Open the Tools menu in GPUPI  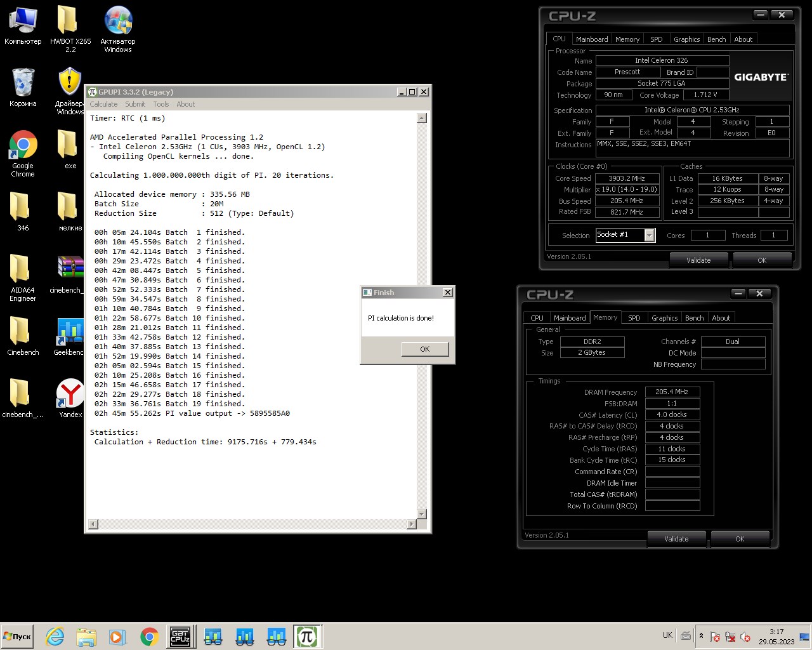tap(161, 104)
